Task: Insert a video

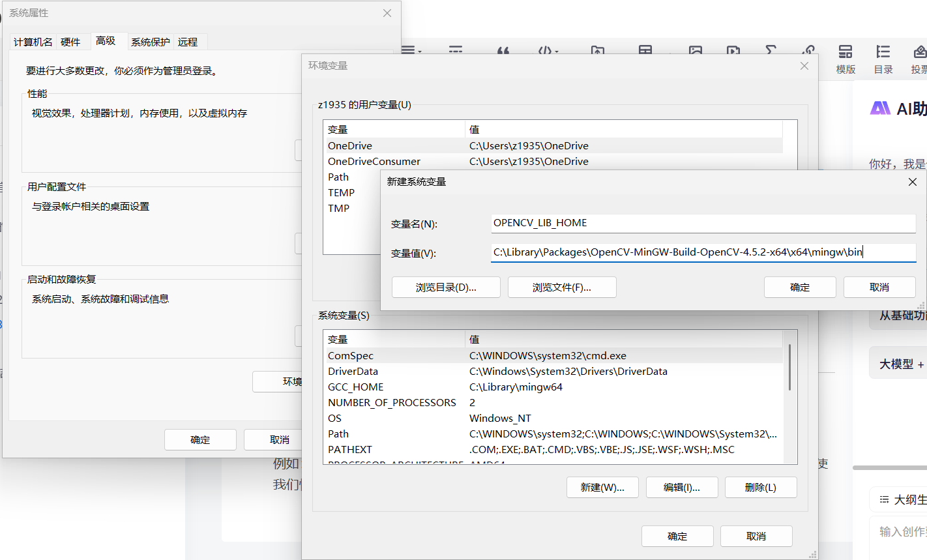Action: [x=735, y=51]
